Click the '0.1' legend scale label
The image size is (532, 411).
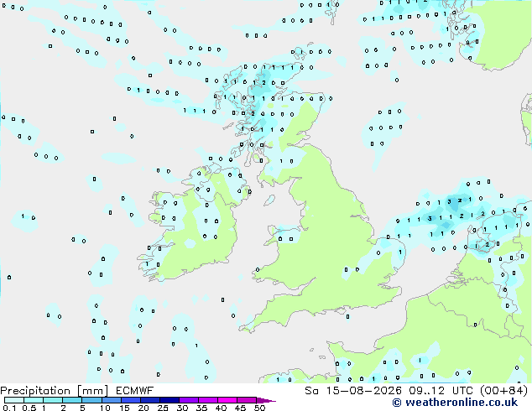click(9, 408)
